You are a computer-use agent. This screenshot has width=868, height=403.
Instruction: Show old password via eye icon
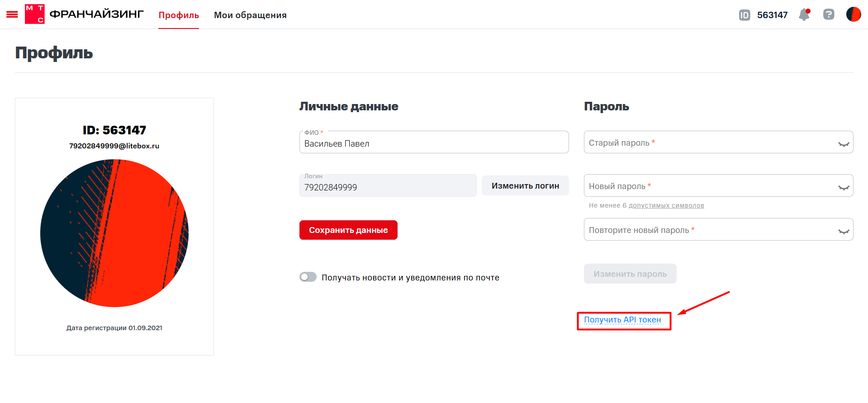click(x=844, y=144)
